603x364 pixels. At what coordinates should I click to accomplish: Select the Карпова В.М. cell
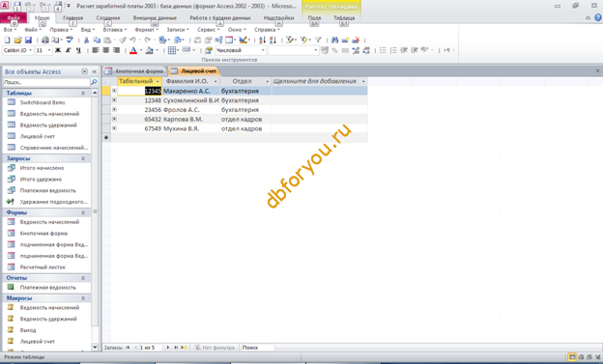190,119
